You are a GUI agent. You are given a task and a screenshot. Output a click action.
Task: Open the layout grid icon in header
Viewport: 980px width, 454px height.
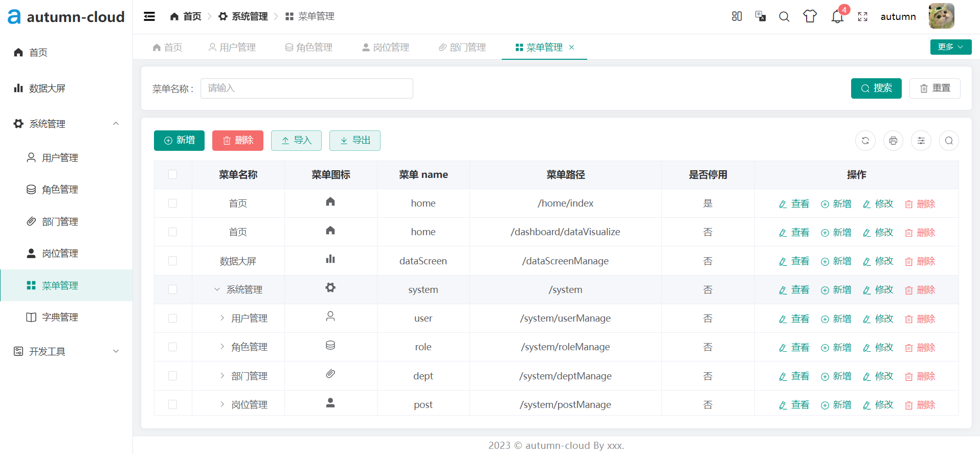click(737, 16)
